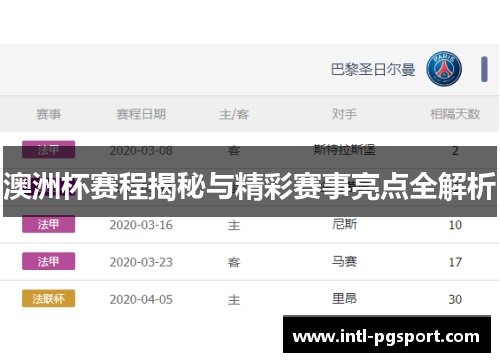Click opponent 斯特拉斯堡
The image size is (500, 362).
tap(344, 150)
